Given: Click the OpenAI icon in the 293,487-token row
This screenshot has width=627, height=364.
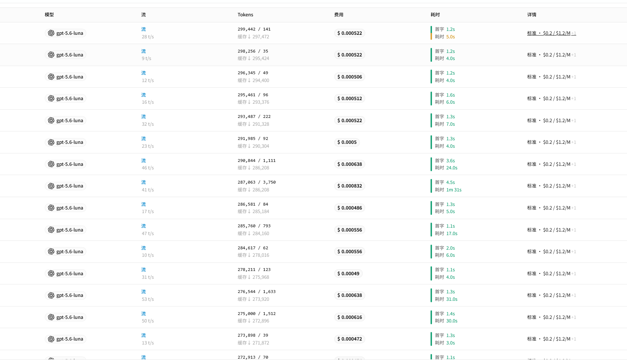Looking at the screenshot, I should [x=51, y=120].
